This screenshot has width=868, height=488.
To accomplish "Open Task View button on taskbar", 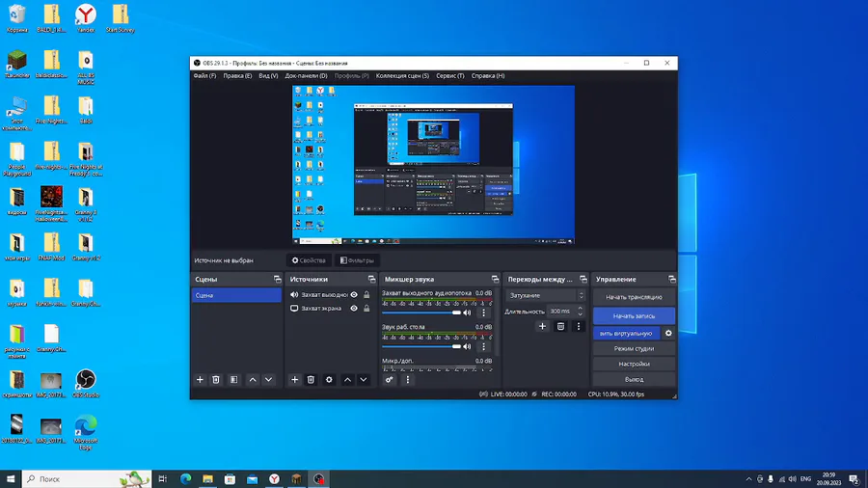I will tap(163, 479).
